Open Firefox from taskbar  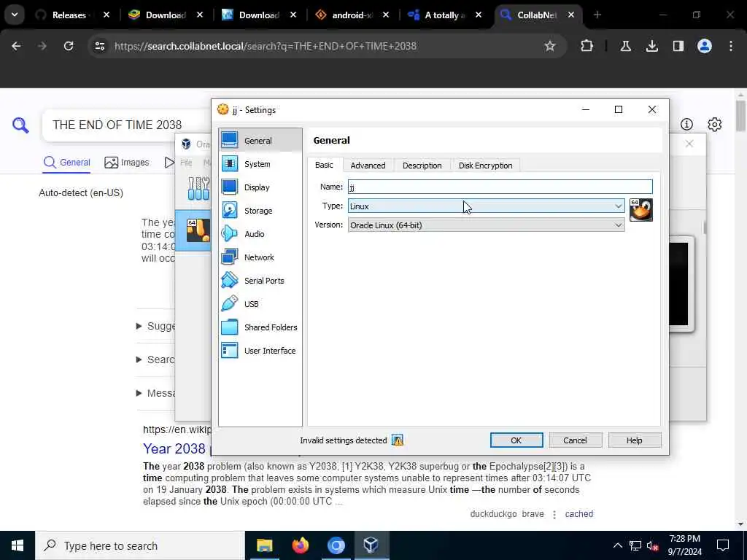300,545
